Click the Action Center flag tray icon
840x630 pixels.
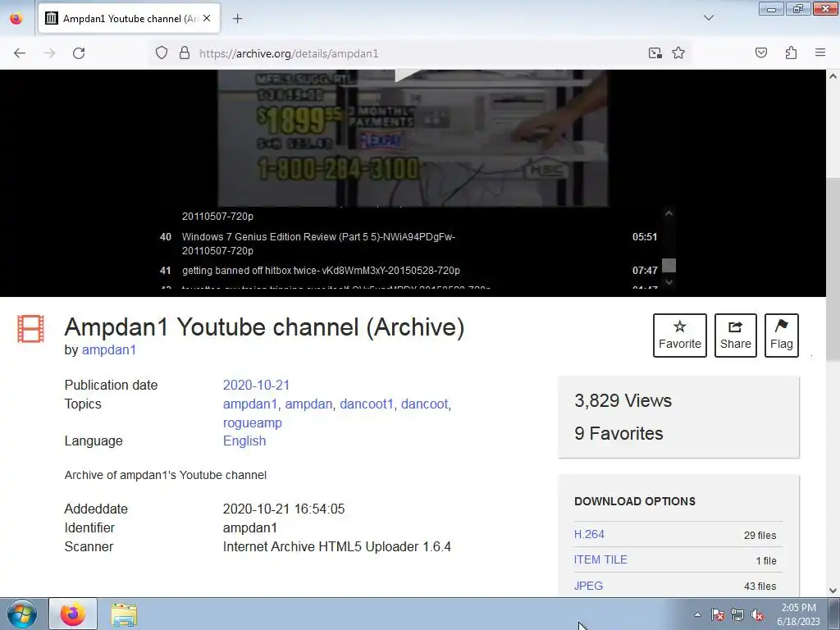718,614
